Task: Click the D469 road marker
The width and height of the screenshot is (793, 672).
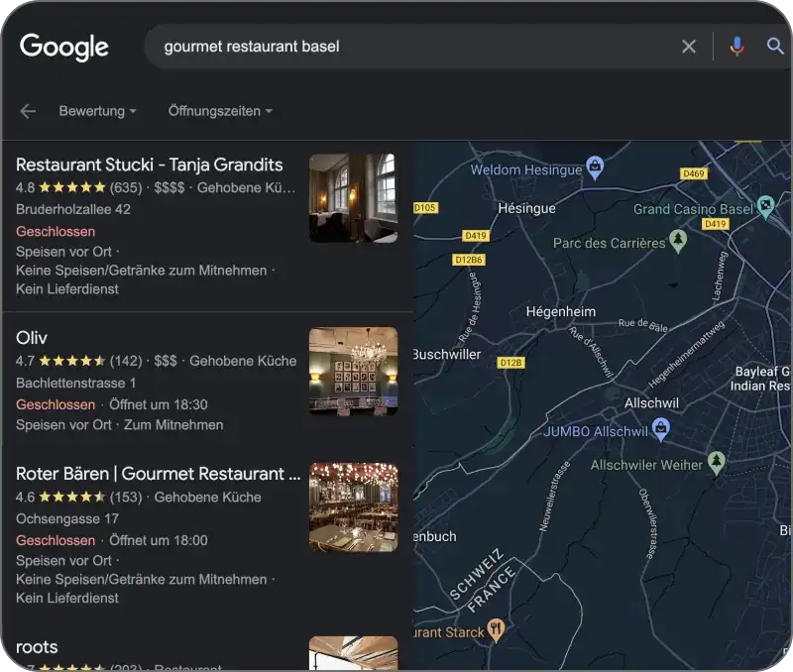Action: pyautogui.click(x=693, y=173)
